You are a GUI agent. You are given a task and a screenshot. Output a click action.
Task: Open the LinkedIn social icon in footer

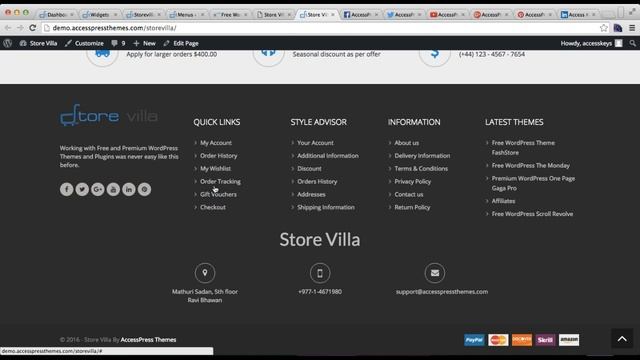pyautogui.click(x=129, y=189)
